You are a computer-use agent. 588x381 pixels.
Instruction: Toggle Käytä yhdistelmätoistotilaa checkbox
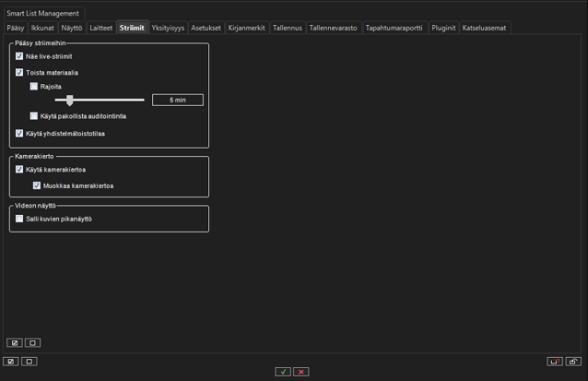tap(19, 133)
